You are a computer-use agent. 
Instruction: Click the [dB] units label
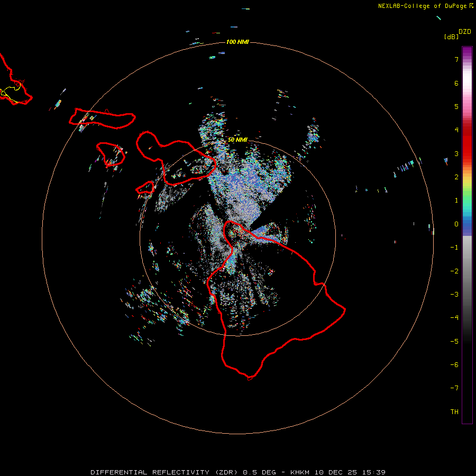[x=452, y=36]
